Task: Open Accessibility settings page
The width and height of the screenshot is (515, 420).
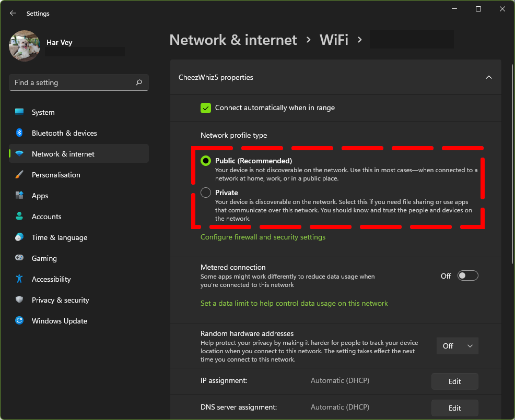Action: tap(79, 279)
